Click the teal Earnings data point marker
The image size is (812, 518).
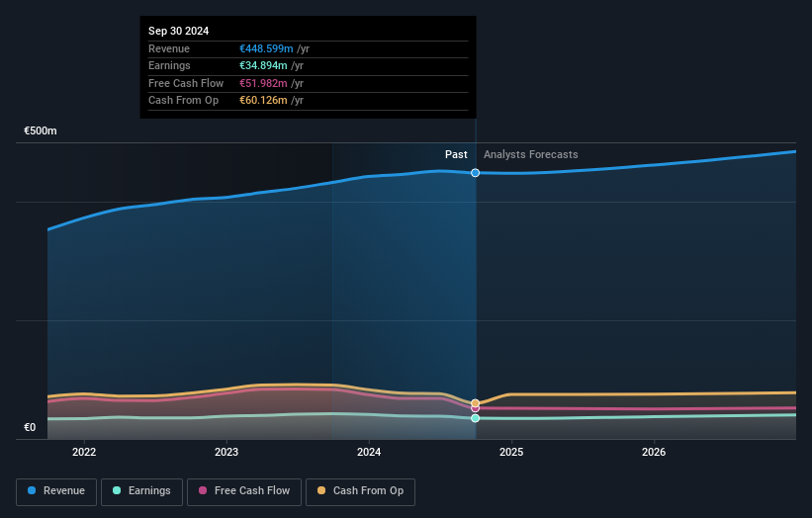pyautogui.click(x=475, y=418)
